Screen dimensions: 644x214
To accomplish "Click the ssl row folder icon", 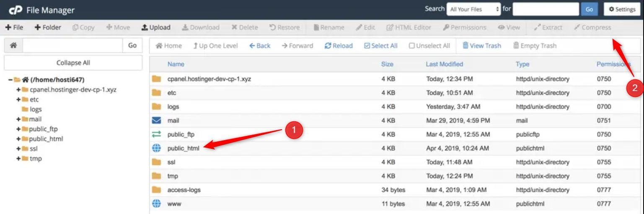I will pos(157,162).
